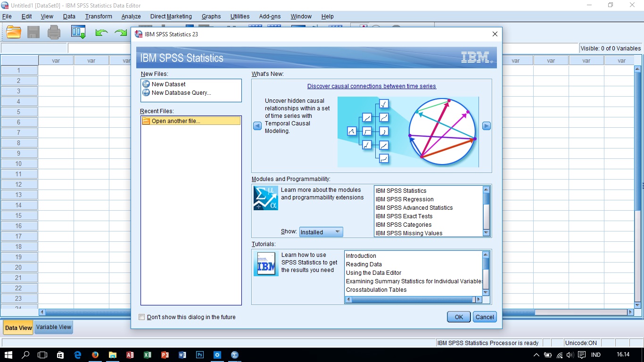The height and width of the screenshot is (362, 644).
Task: Click the temporal causal modeling illustration
Action: pos(408,132)
